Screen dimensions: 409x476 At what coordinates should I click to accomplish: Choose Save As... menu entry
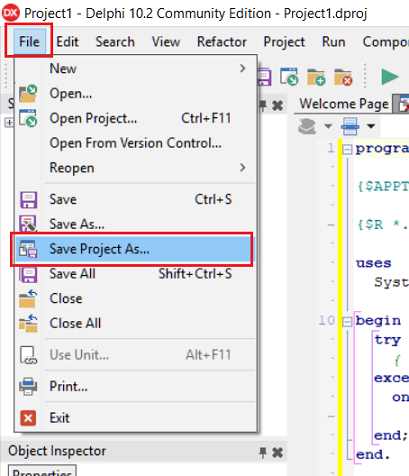[x=136, y=224]
